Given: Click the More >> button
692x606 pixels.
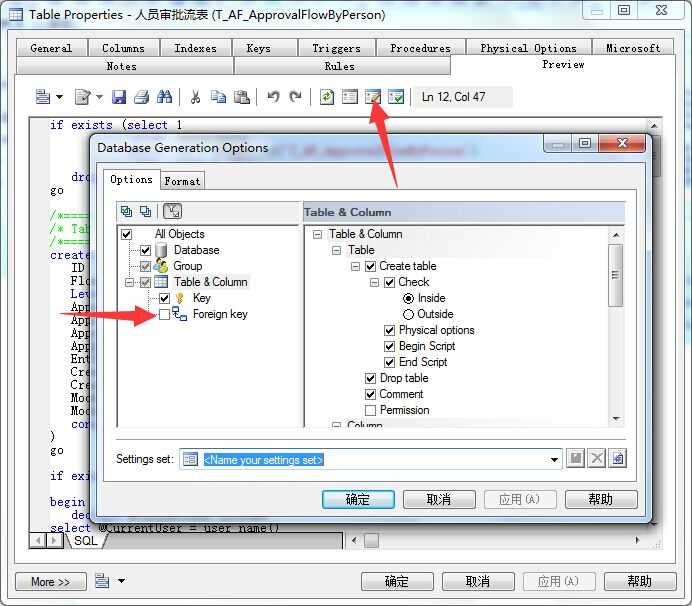Looking at the screenshot, I should 50,581.
